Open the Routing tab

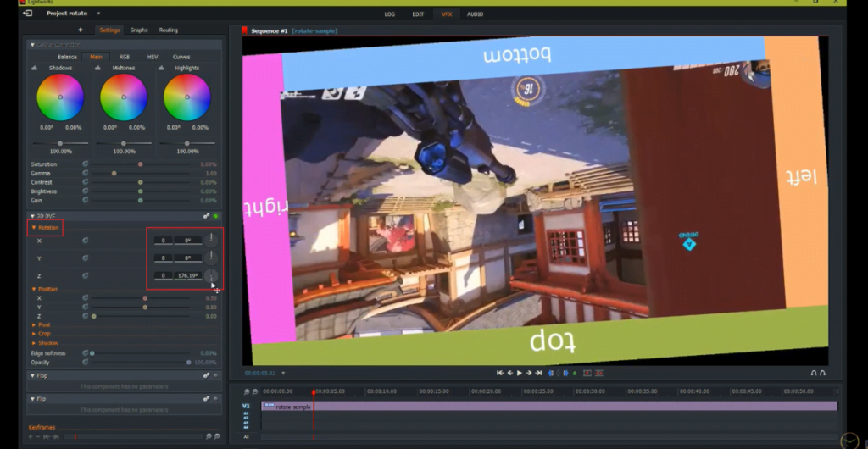[169, 30]
